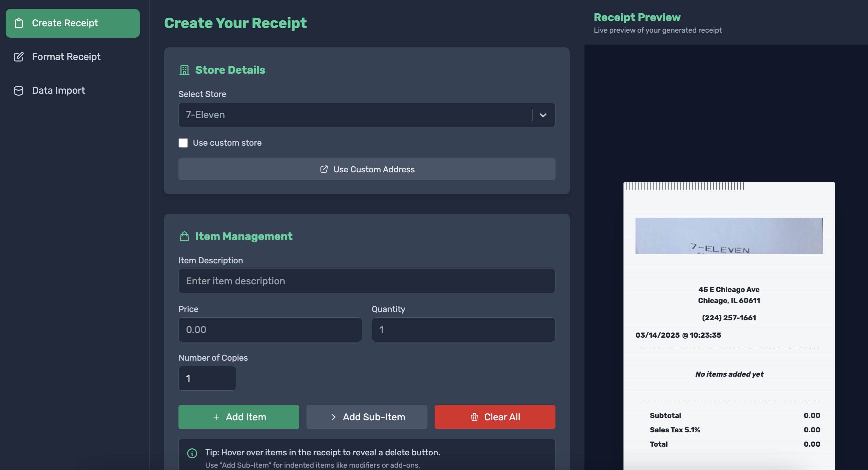
Task: Click the phone number (224) 257-1661
Action: 729,318
